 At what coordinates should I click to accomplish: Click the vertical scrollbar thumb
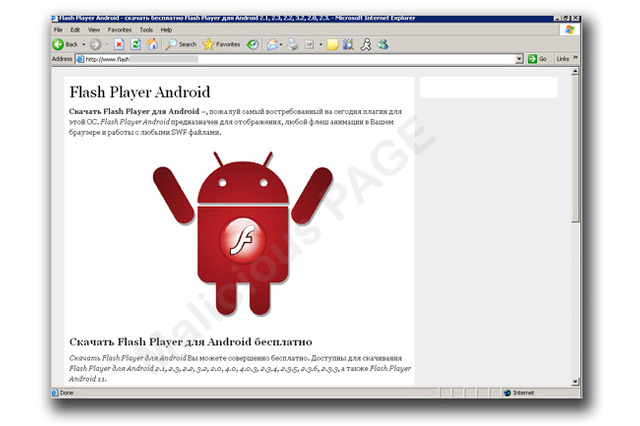tap(575, 149)
